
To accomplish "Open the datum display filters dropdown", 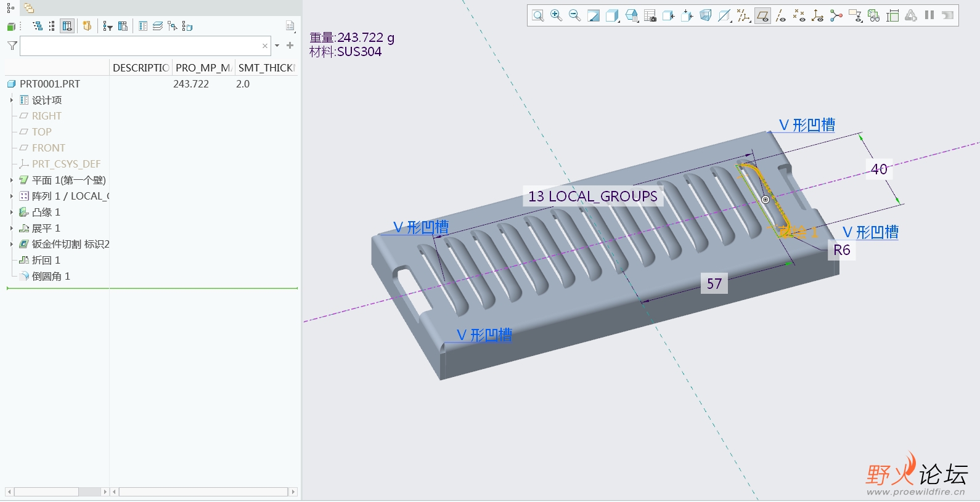I will (744, 16).
